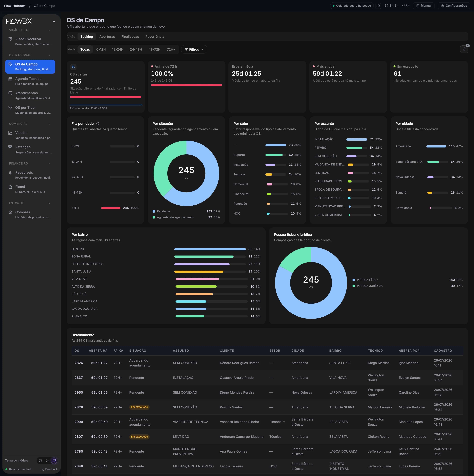Click the Americana row in Por cidade
The image size is (474, 476).
[429, 146]
